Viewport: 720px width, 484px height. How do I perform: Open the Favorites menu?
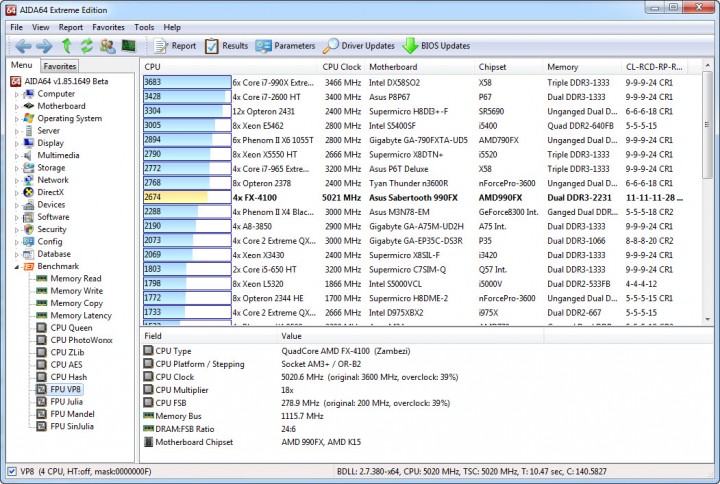tap(108, 28)
